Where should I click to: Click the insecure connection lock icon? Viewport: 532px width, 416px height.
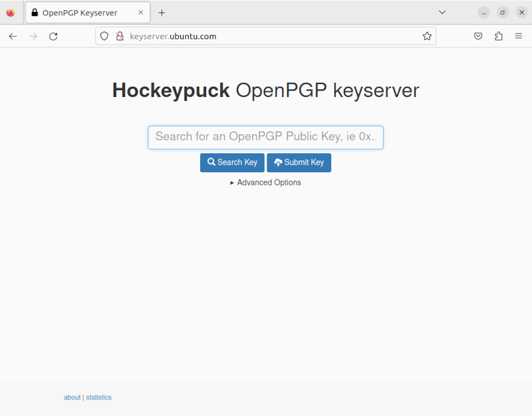click(119, 36)
